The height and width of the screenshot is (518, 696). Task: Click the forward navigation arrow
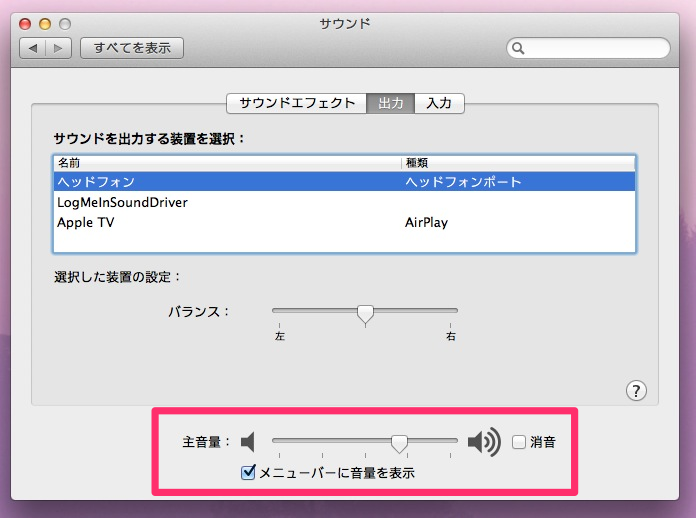click(58, 48)
